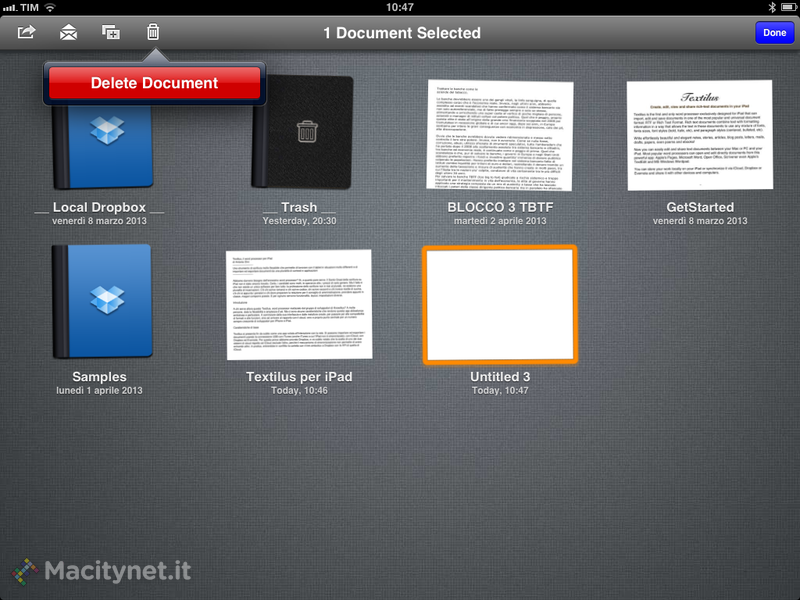Tap the share/export icon in toolbar

click(27, 32)
